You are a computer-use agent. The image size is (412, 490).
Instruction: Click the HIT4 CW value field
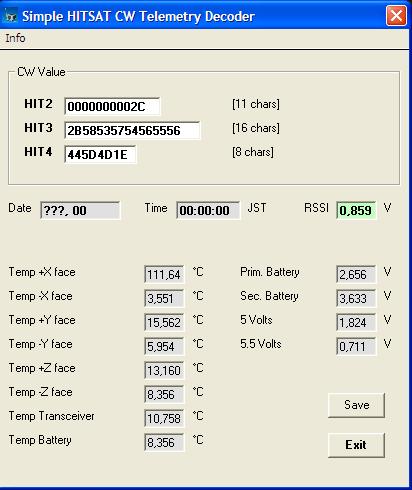[100, 154]
